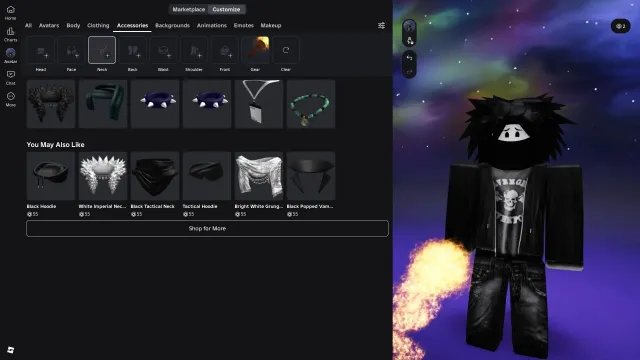The image size is (640, 360).
Task: Switch to the Animations tab
Action: pos(211,25)
